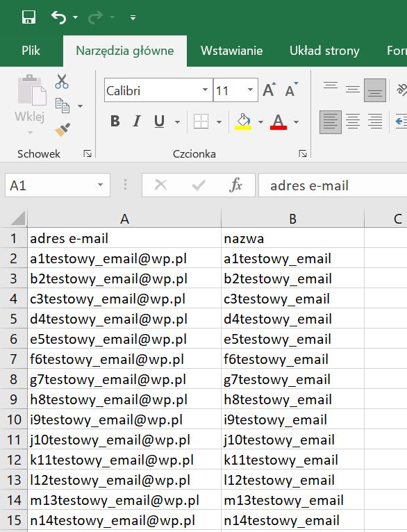Click the Wklej paste button
This screenshot has width=407, height=532.
[30, 103]
